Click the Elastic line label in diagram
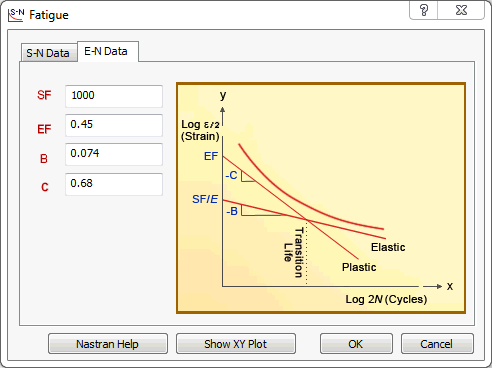This screenshot has height=368, width=492. pos(388,247)
